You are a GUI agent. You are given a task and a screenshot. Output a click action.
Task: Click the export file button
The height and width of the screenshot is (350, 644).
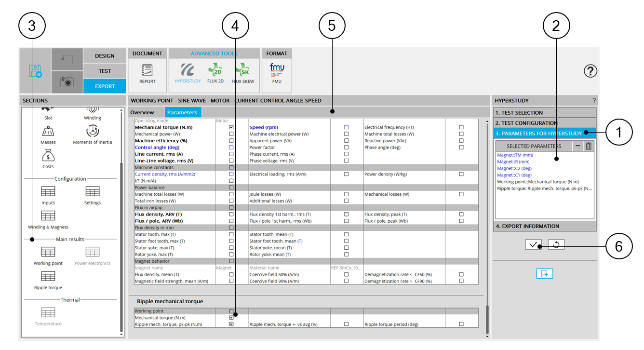point(544,274)
